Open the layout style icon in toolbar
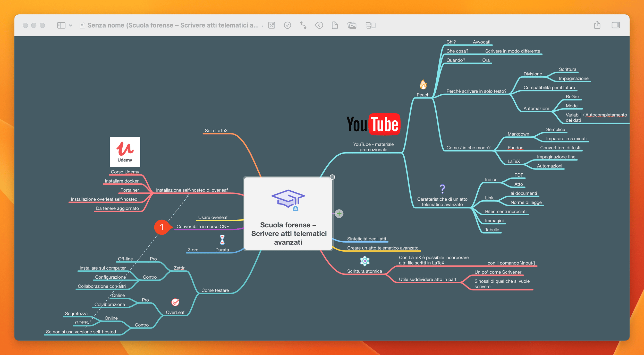Viewport: 644px width, 355px height. pyautogui.click(x=371, y=25)
